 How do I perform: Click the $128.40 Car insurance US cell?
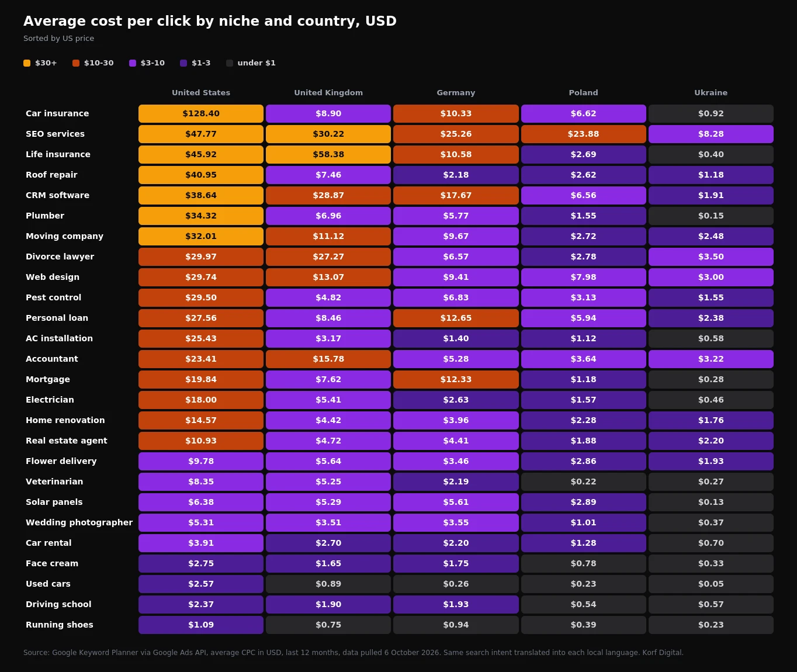tap(201, 113)
